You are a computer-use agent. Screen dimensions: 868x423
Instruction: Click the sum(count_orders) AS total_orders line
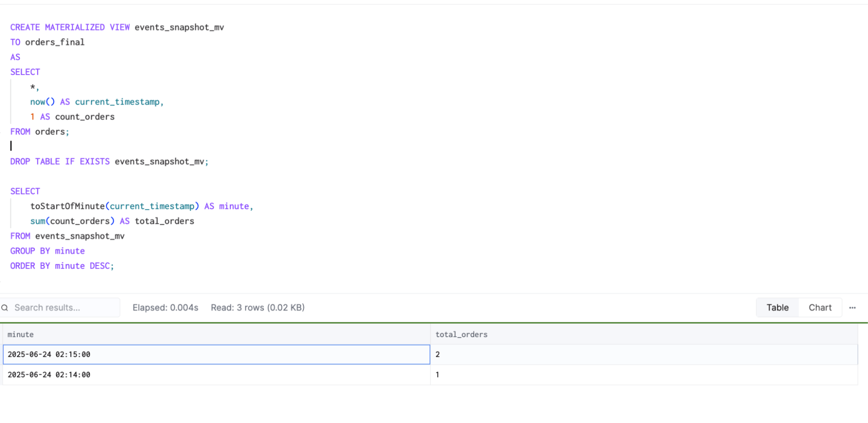112,221
